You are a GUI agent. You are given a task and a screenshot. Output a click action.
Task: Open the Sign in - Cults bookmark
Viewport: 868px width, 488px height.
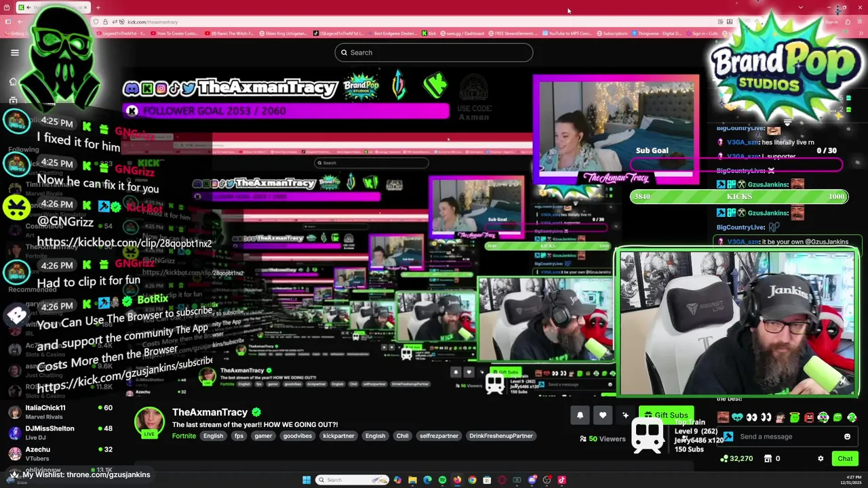click(702, 33)
